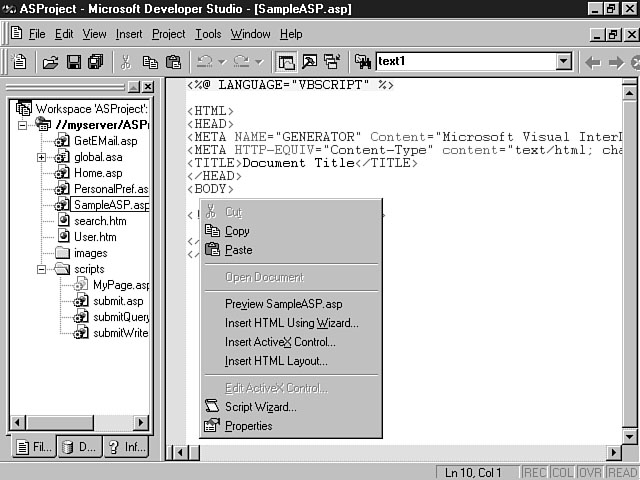Switch to the InfoView tab
Screen dimensions: 640x480
127,448
